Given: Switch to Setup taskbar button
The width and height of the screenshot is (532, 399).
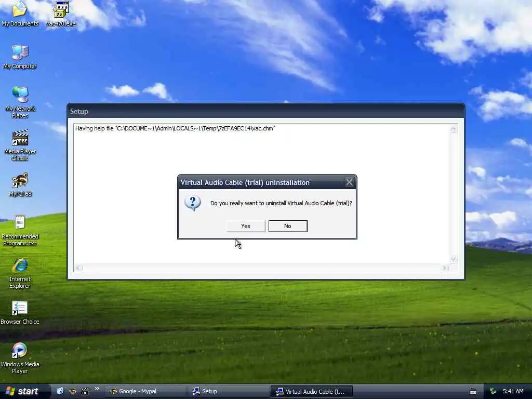Looking at the screenshot, I should click(229, 391).
